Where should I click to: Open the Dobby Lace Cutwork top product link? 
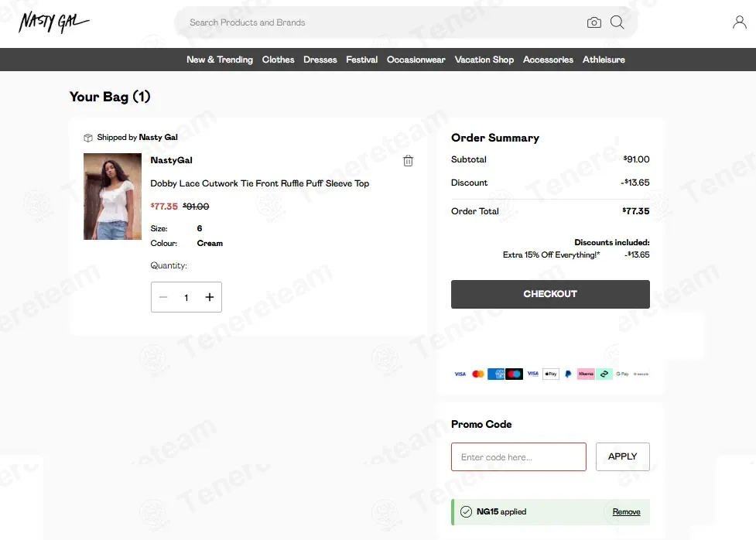(x=260, y=183)
